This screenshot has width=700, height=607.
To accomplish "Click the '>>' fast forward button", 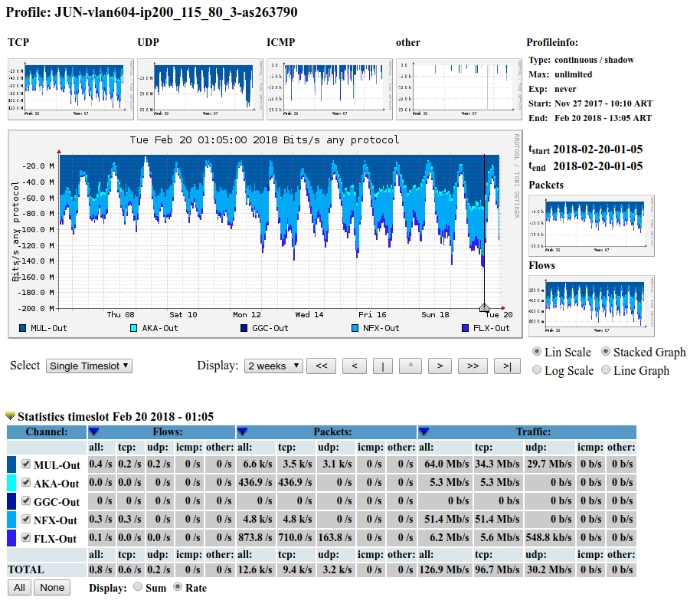I will point(473,366).
